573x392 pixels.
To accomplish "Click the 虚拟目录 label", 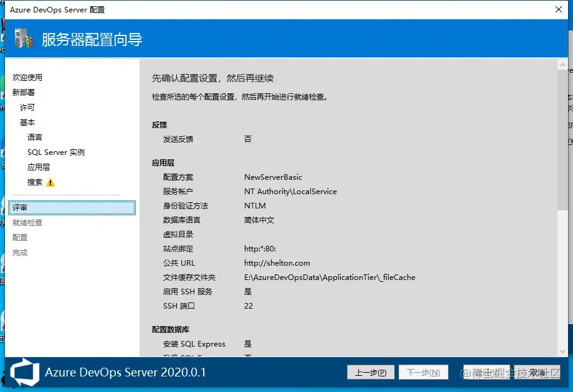I will pyautogui.click(x=178, y=235).
